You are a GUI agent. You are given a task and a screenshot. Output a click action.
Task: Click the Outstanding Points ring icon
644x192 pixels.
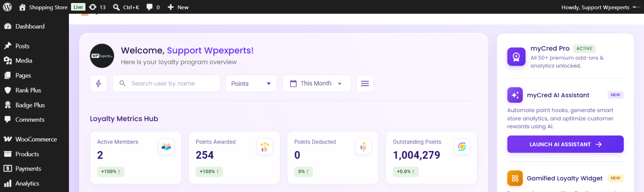pos(462,147)
